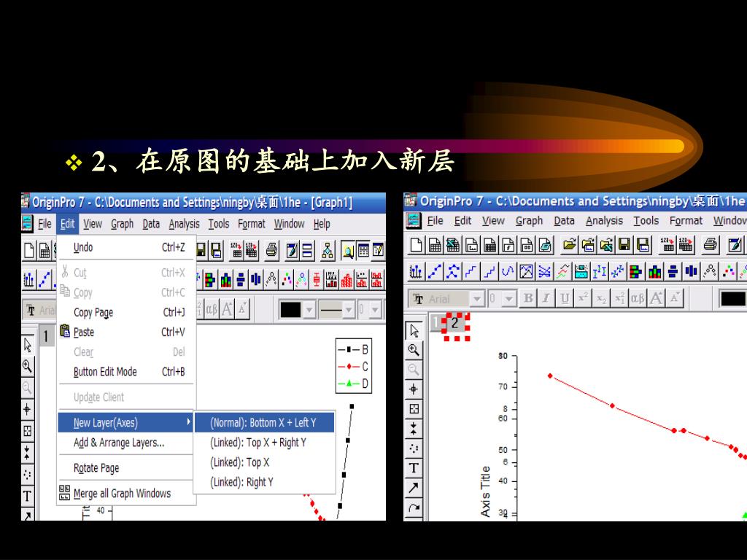The image size is (747, 560).
Task: Open line width dropdown in left window
Action: [x=376, y=310]
